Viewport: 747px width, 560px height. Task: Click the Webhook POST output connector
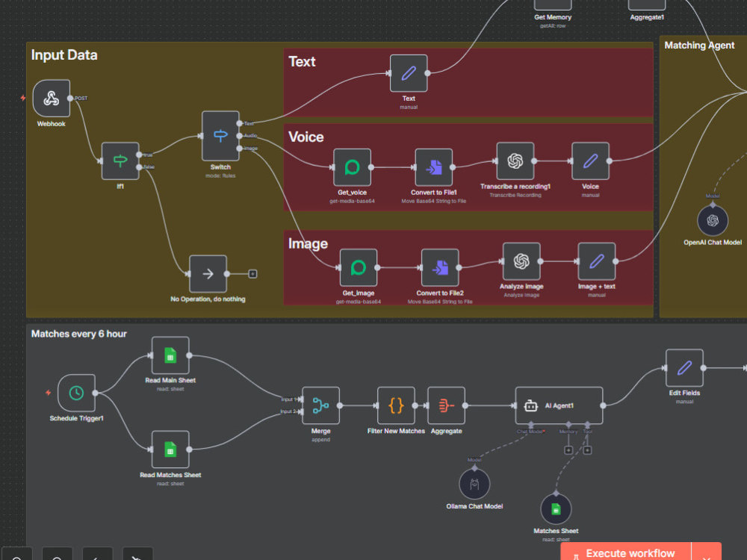coord(70,98)
